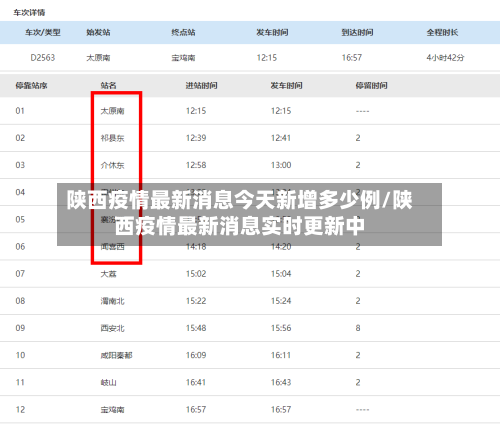
Task: Click departure time '15:24'
Action: 281,301
